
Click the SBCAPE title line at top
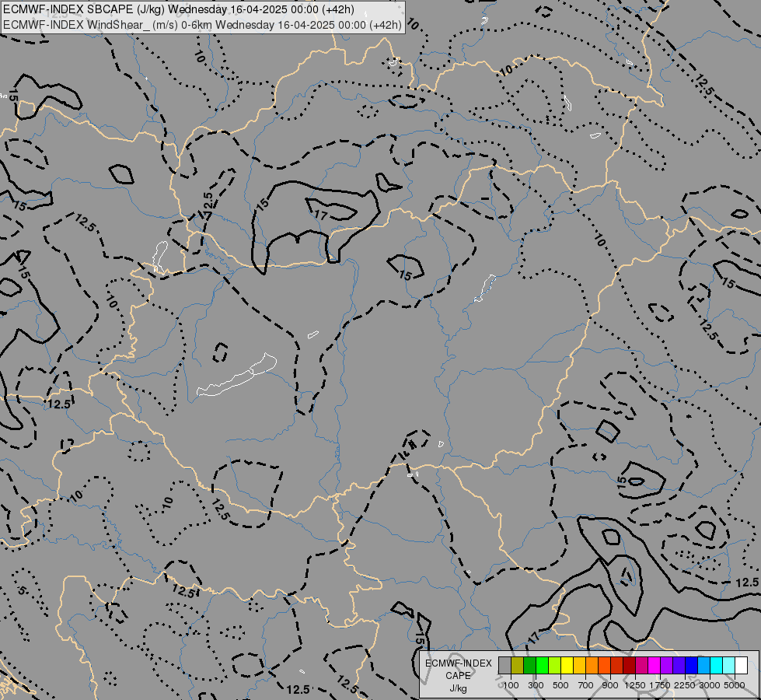(x=179, y=9)
